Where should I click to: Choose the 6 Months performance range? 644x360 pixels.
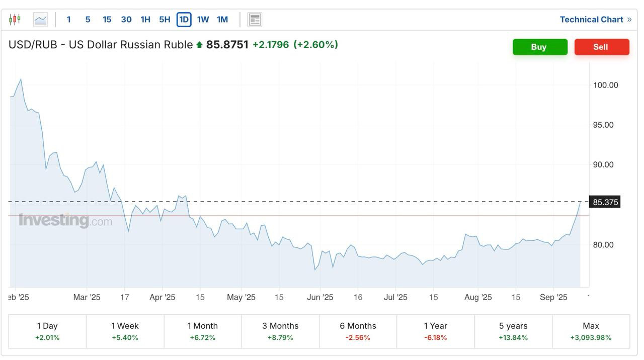[358, 331]
